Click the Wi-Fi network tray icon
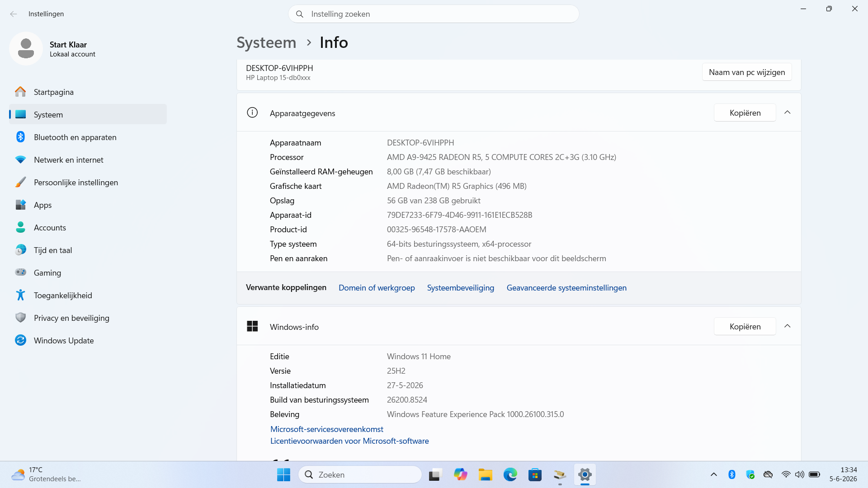868x488 pixels. pyautogui.click(x=786, y=474)
